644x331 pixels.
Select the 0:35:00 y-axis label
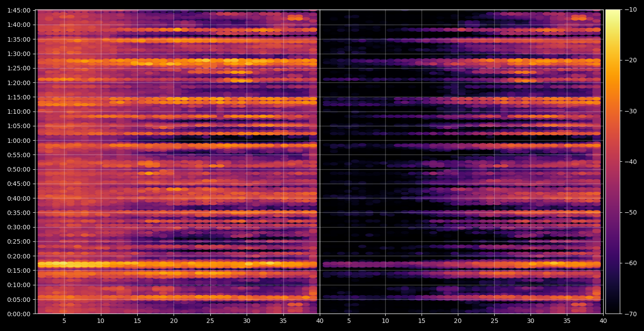point(19,213)
